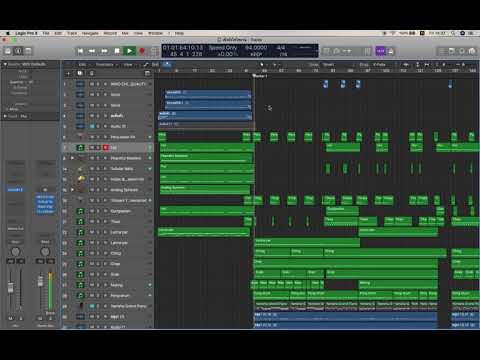The image size is (480, 360).
Task: Go to the project beginning
Action: click(80, 51)
